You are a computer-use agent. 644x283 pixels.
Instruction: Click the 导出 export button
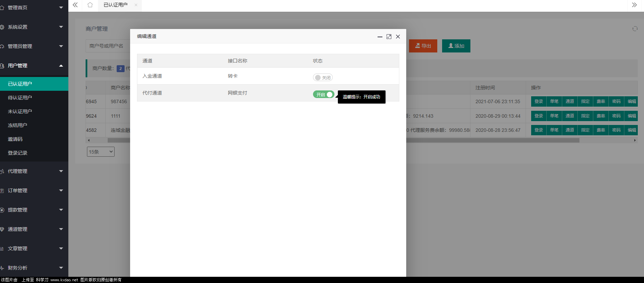(x=423, y=46)
